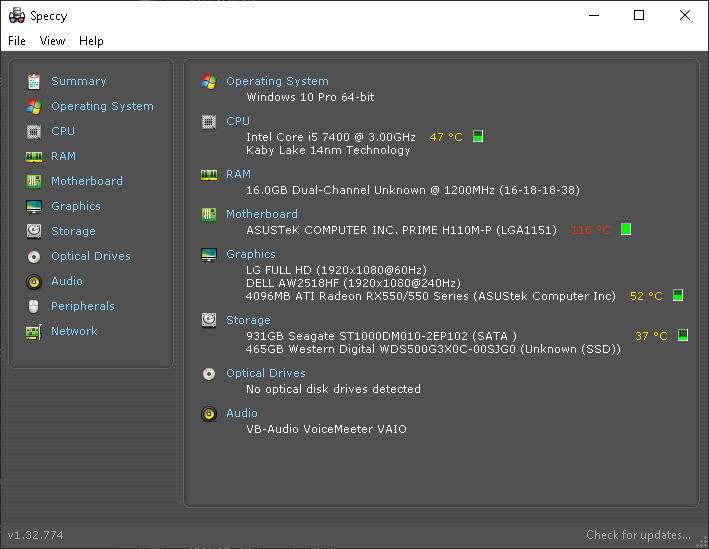The image size is (709, 549).
Task: Click the v1.32.774 version label
Action: pos(35,535)
